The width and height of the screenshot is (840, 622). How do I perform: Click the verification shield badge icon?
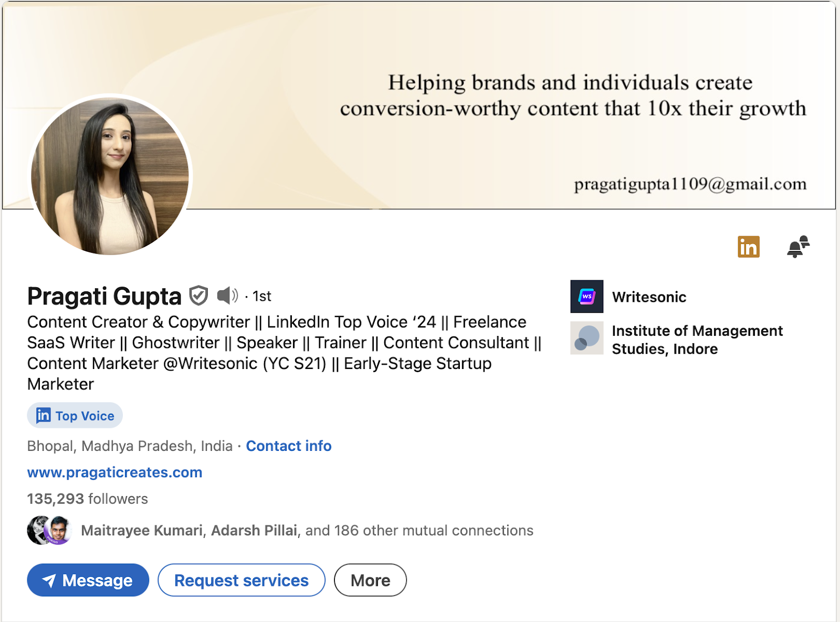[198, 296]
